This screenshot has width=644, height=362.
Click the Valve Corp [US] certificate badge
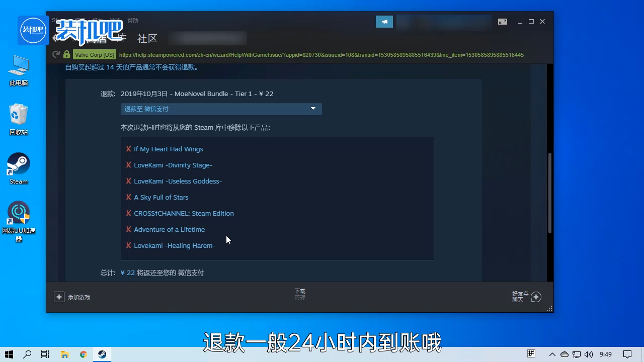94,54
